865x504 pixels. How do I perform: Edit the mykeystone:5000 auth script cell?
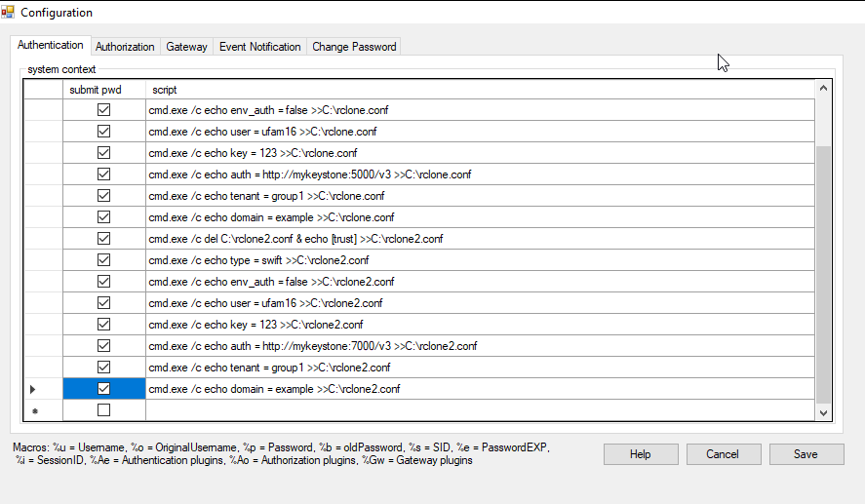(310, 174)
